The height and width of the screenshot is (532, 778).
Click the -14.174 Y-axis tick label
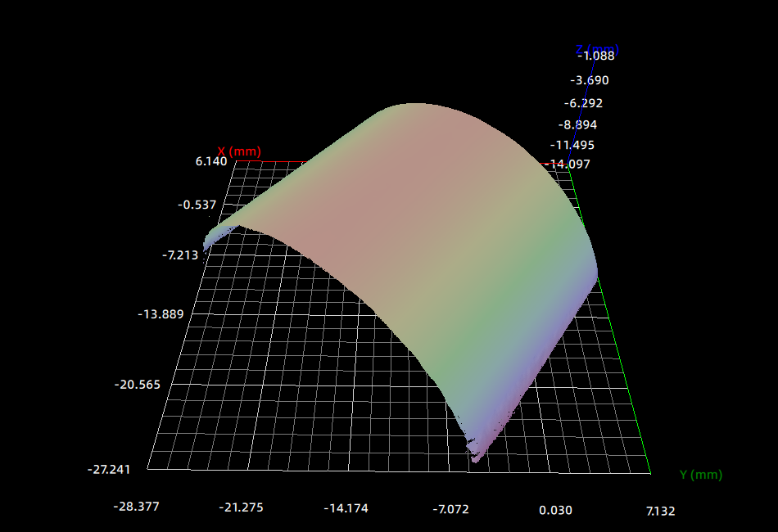[346, 508]
